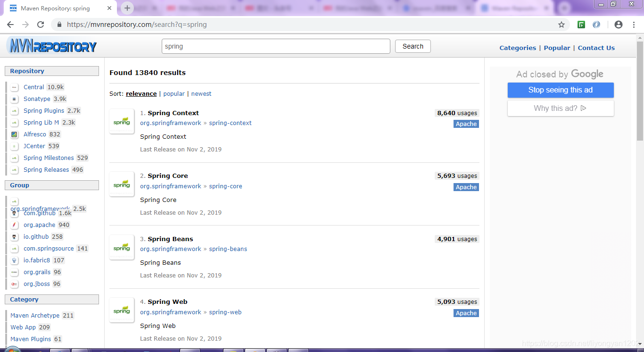Click Central repository icon in sidebar
This screenshot has height=352, width=644.
pyautogui.click(x=15, y=87)
